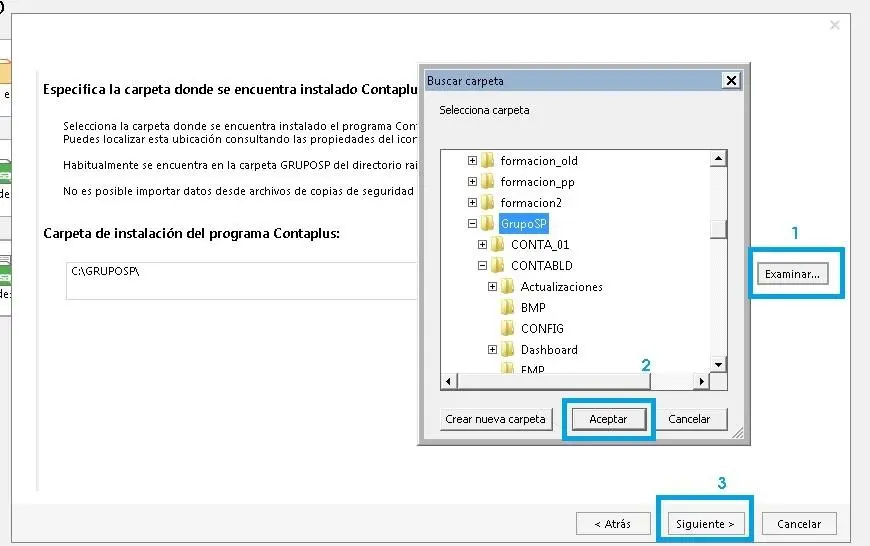
Task: Click the formacion_old tree label
Action: click(x=539, y=161)
